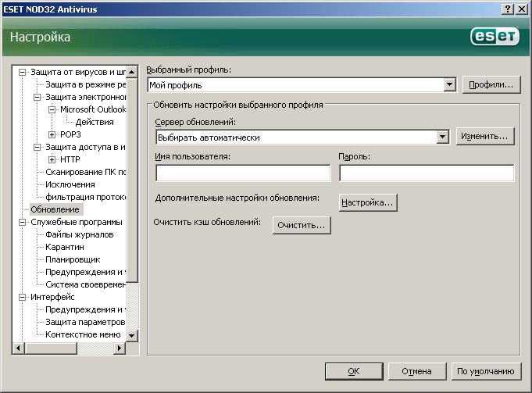The width and height of the screenshot is (532, 393).
Task: Select Защита в режиме реального времени item
Action: point(85,84)
